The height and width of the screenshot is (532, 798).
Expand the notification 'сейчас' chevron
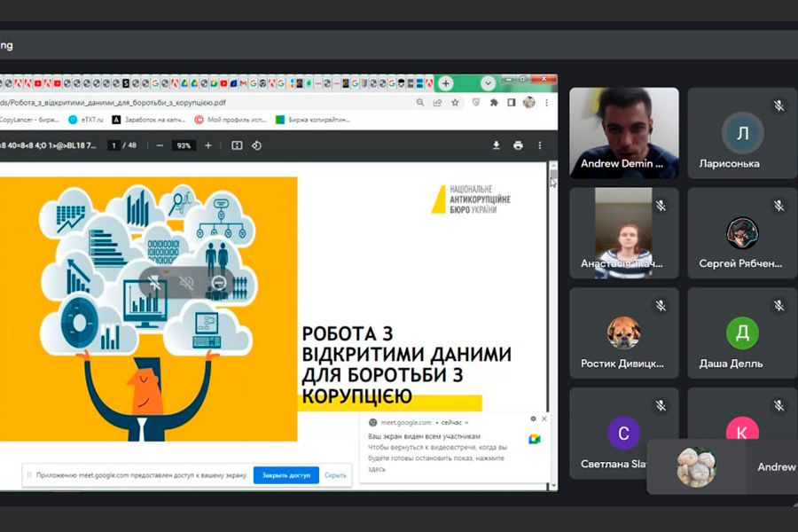pos(466,423)
